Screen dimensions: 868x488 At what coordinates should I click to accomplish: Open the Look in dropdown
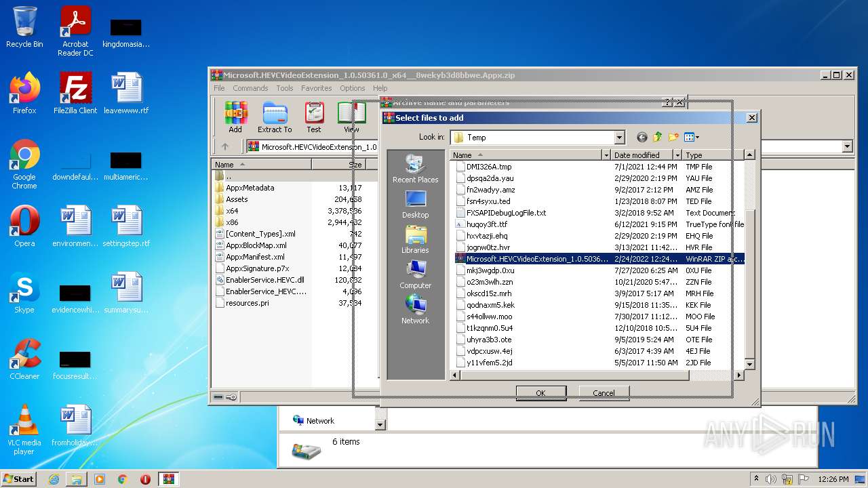[x=618, y=138]
